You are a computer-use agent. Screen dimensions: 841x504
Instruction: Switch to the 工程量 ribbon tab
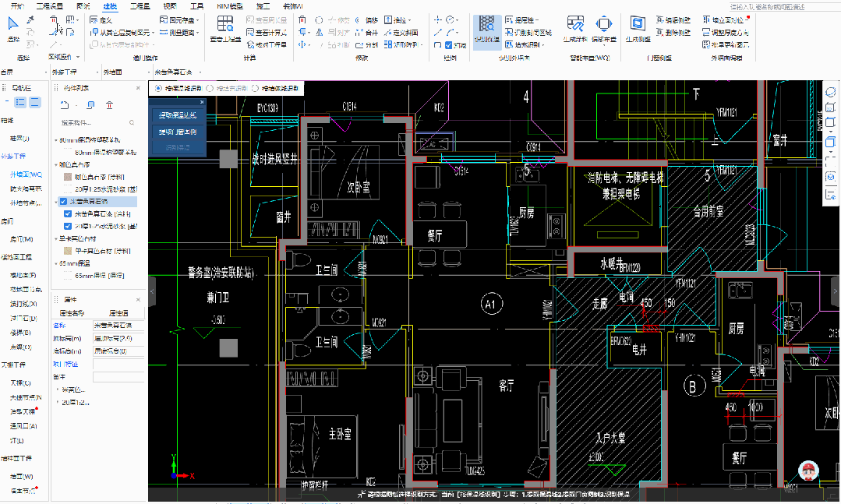(140, 5)
